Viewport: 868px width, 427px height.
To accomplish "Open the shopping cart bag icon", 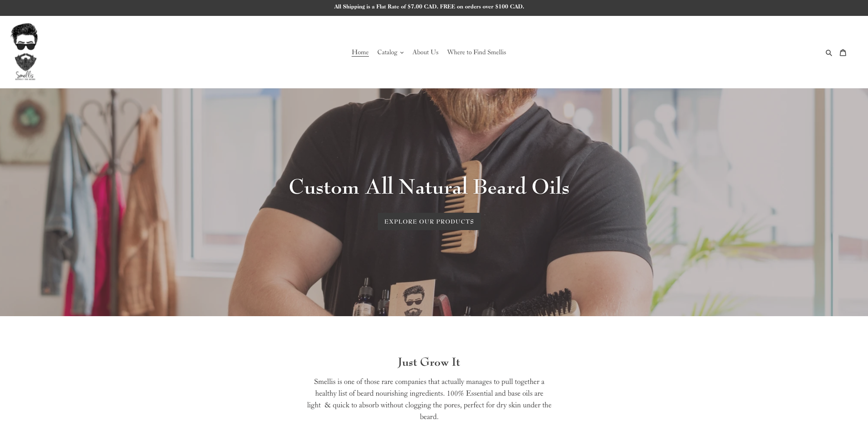I will pyautogui.click(x=843, y=52).
